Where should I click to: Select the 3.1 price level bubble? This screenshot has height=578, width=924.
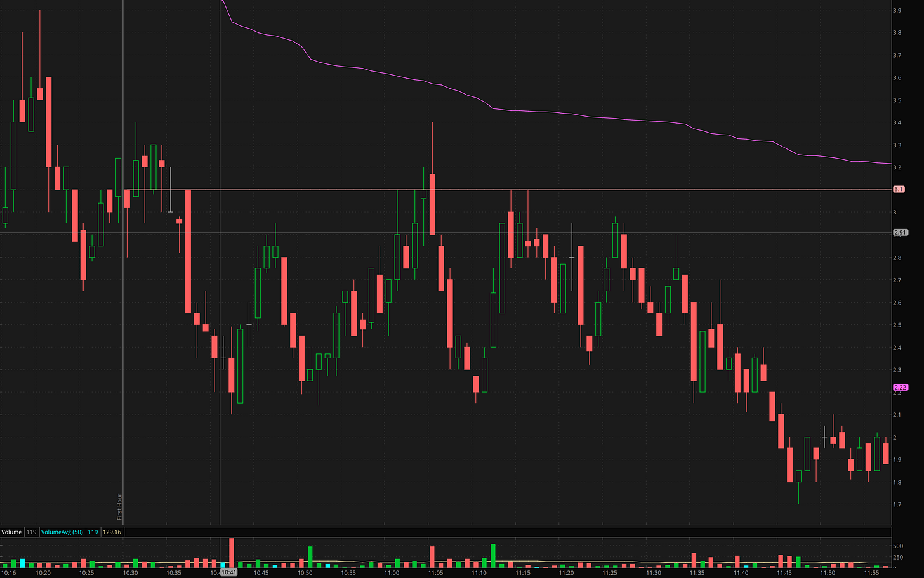899,189
